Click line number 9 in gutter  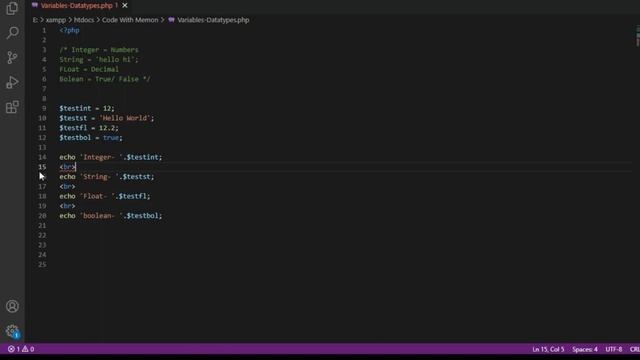[44, 108]
